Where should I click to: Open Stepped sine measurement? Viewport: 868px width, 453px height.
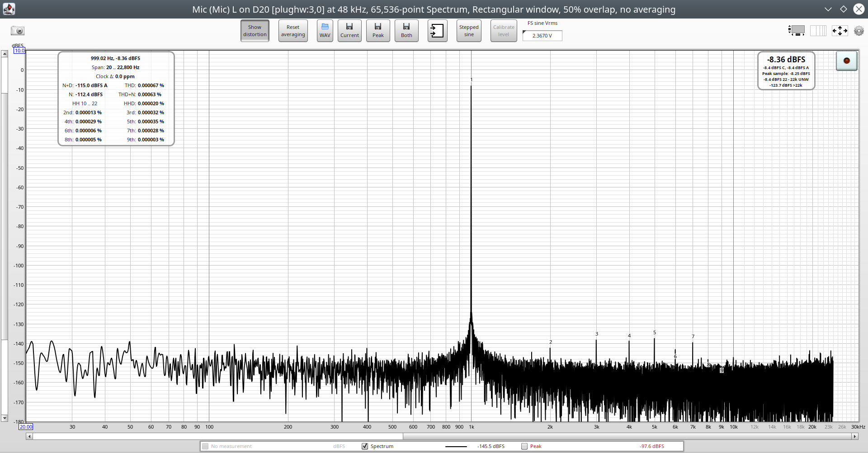(x=469, y=31)
